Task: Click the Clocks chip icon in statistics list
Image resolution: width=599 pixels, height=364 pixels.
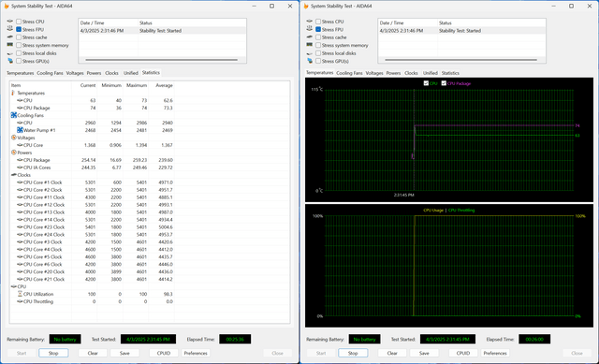Action: (x=14, y=175)
